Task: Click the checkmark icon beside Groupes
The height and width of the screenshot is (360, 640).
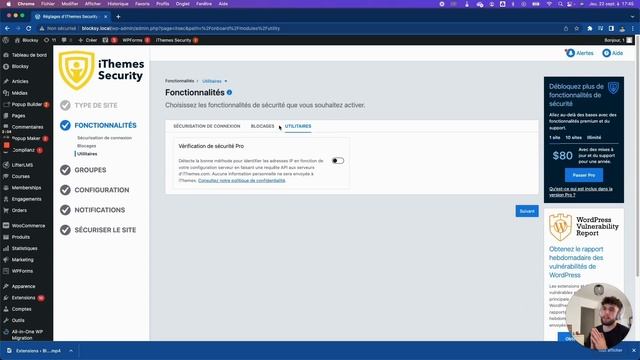Action: point(65,170)
